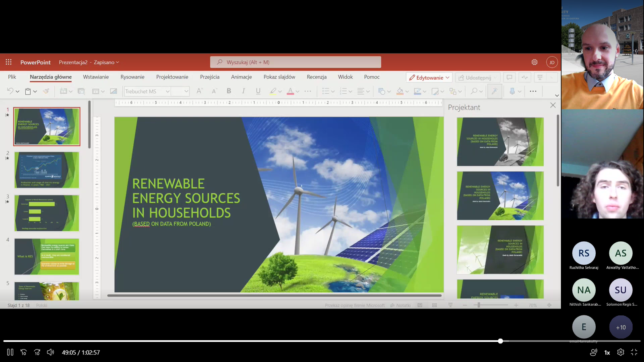Screen dimensions: 644x362
Task: Switch to Projektowanie tab
Action: (172, 77)
